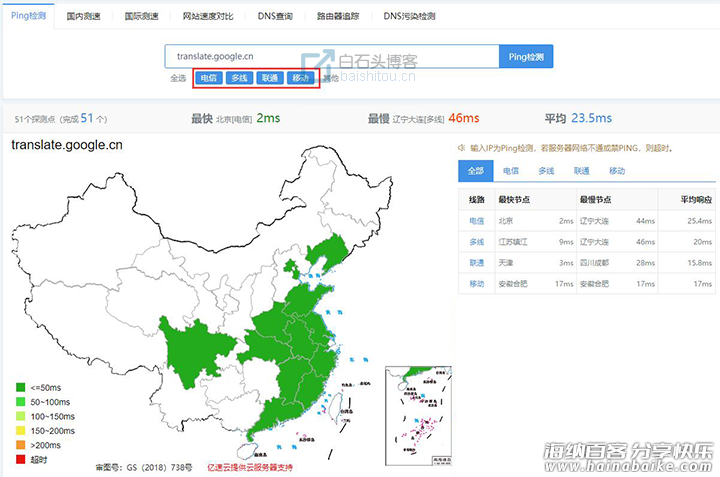Click the >200ms orange legend swatch
This screenshot has width=720, height=477.
(x=21, y=445)
